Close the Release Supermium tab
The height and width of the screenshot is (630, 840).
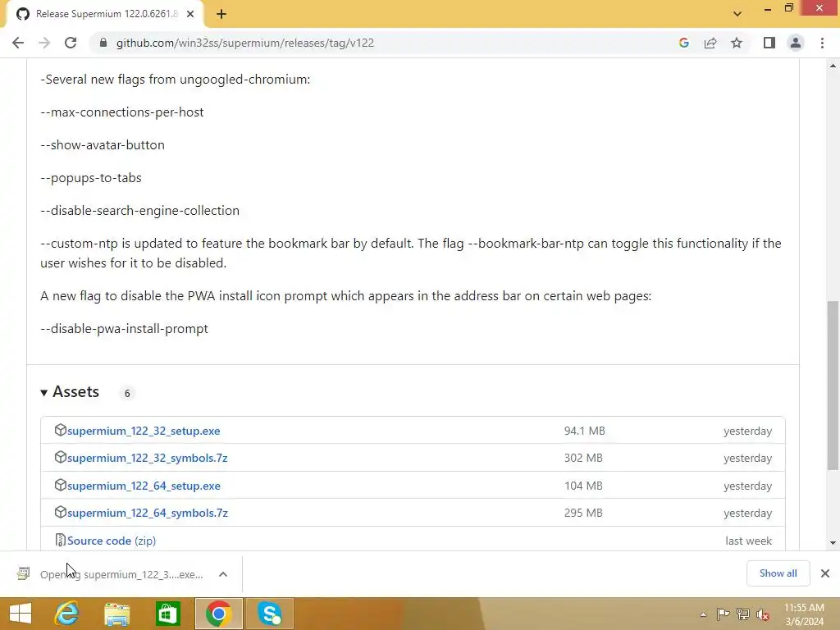pos(190,14)
